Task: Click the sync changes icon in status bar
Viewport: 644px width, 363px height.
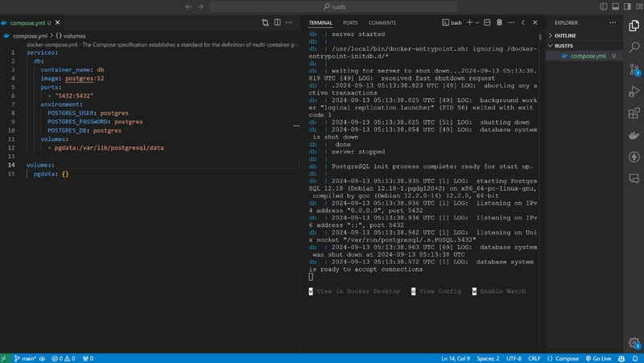Action: pos(42,358)
